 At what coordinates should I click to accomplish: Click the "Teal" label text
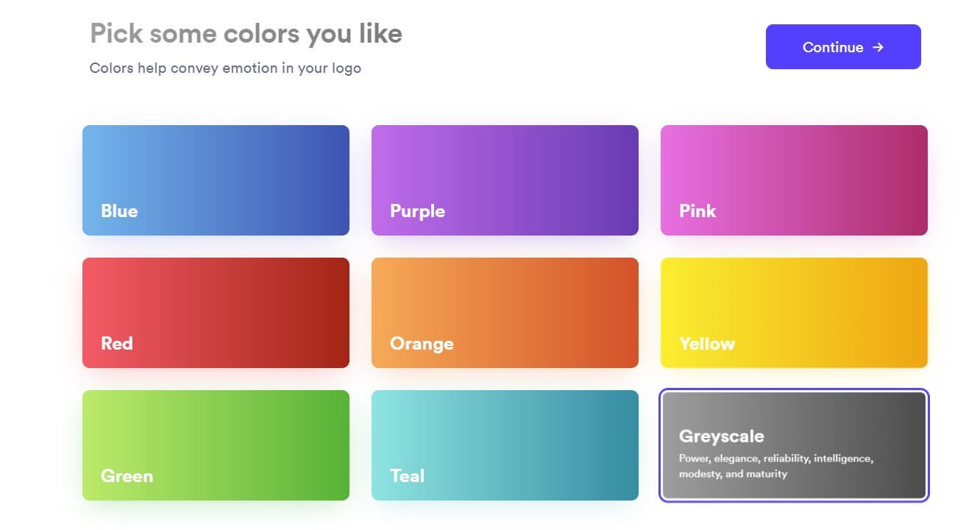click(x=407, y=476)
